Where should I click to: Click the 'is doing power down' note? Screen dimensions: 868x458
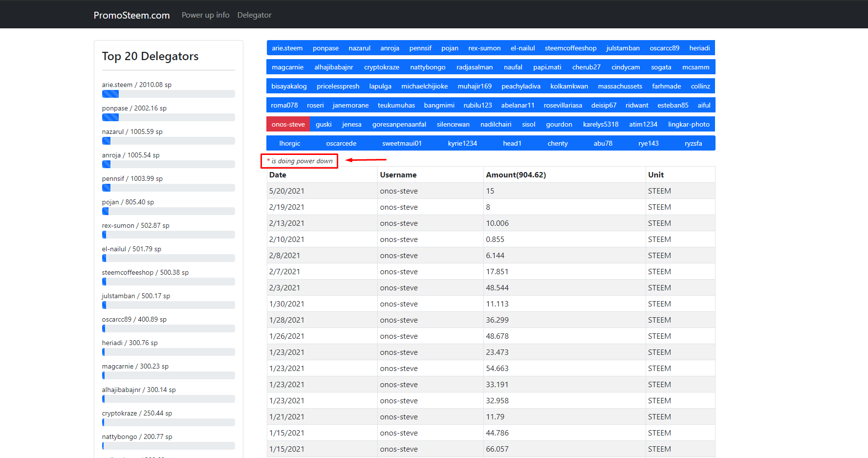pos(300,161)
